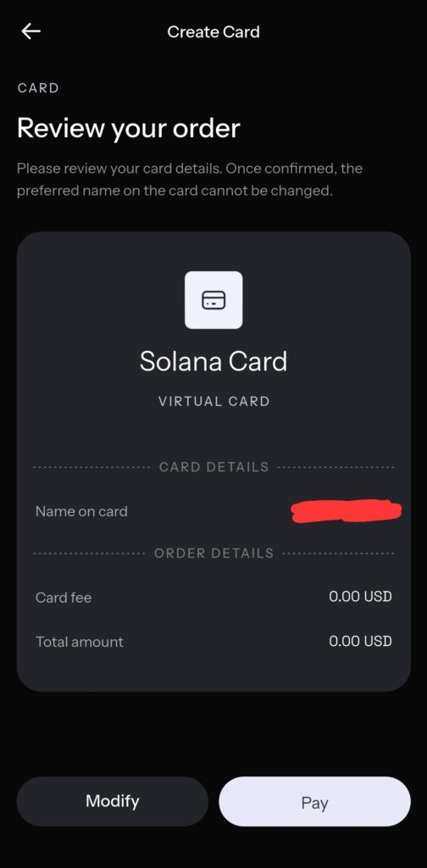Click the Review your order heading
The width and height of the screenshot is (427, 868).
[129, 129]
